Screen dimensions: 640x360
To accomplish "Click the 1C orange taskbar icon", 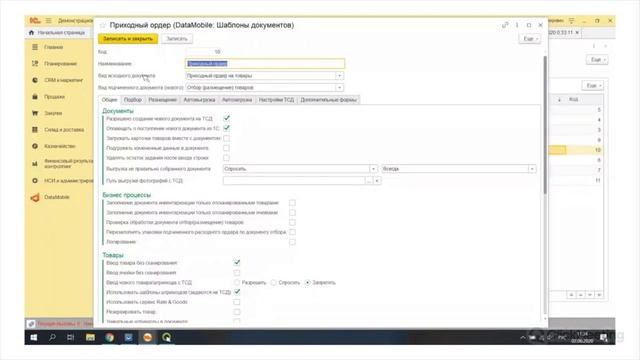I will (148, 337).
